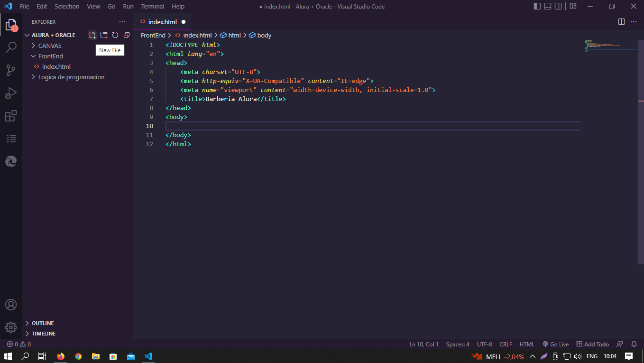The height and width of the screenshot is (363, 644).
Task: Open the Help menu
Action: pyautogui.click(x=178, y=6)
